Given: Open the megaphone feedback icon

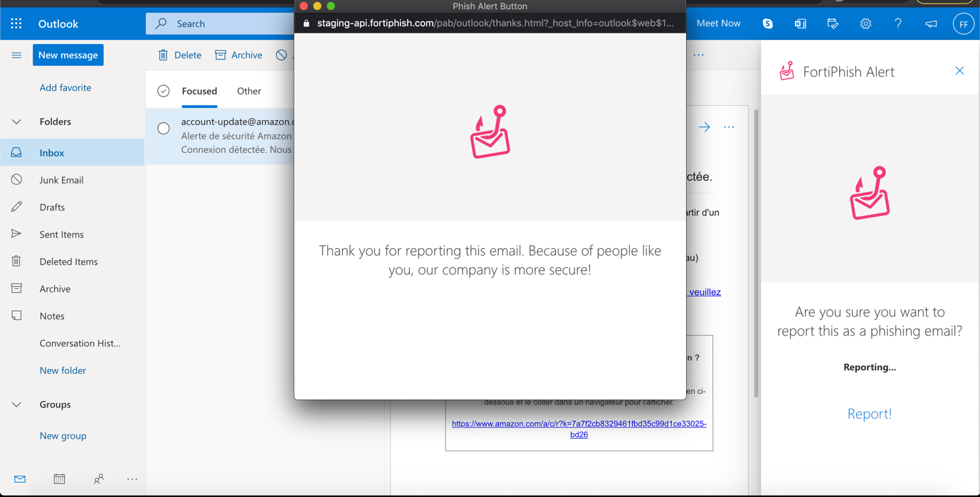Looking at the screenshot, I should tap(931, 23).
